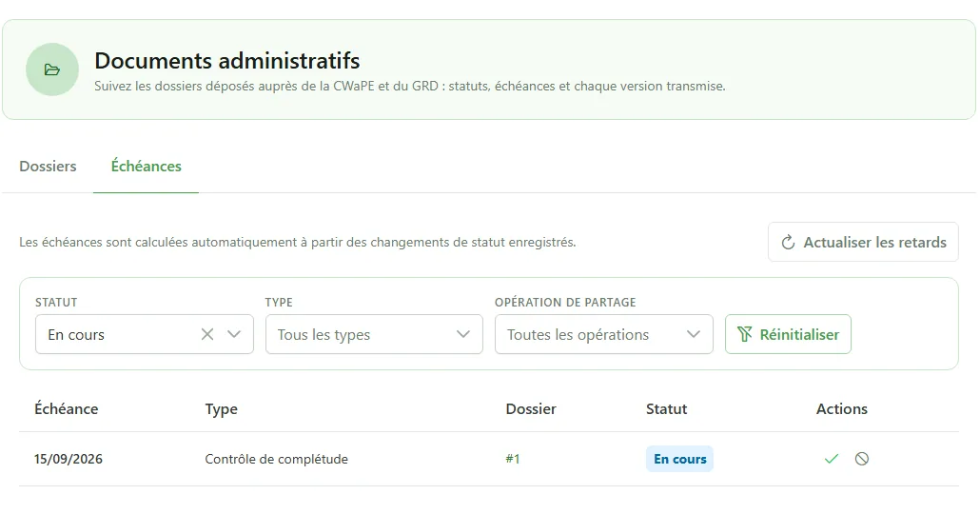Mark the 15/09/2026 deadline as done with checkmark

832,459
